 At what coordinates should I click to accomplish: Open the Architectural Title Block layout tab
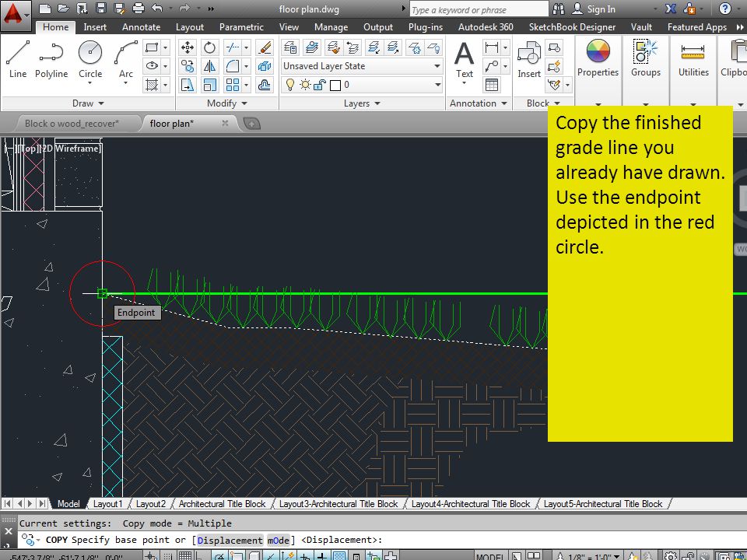[222, 504]
